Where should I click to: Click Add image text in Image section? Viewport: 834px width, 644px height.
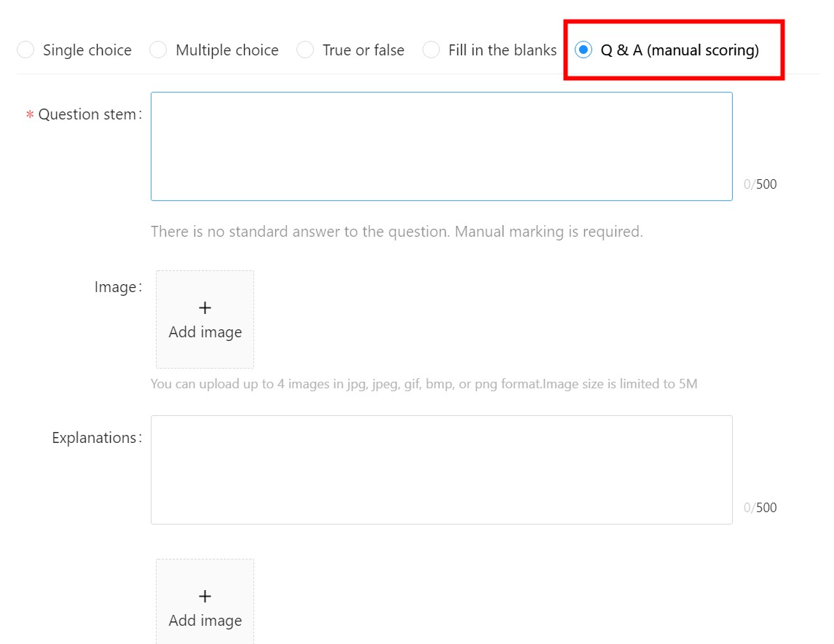(x=205, y=332)
